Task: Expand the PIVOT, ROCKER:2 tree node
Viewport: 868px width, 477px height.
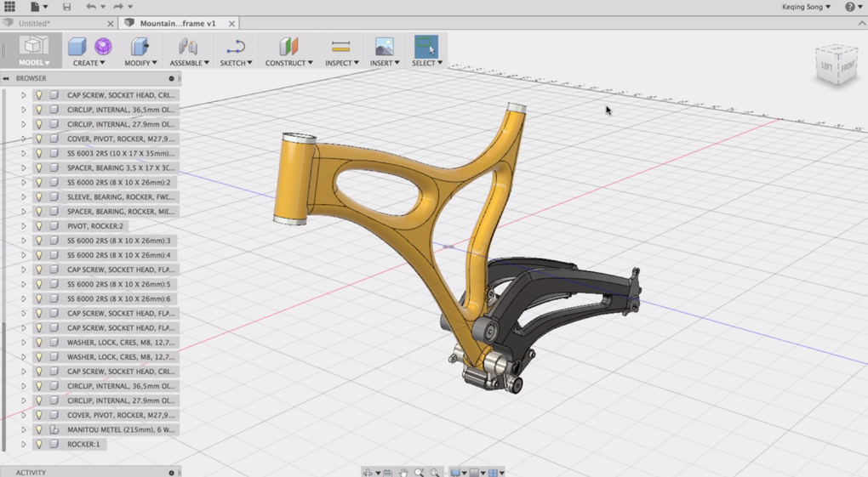Action: 24,226
